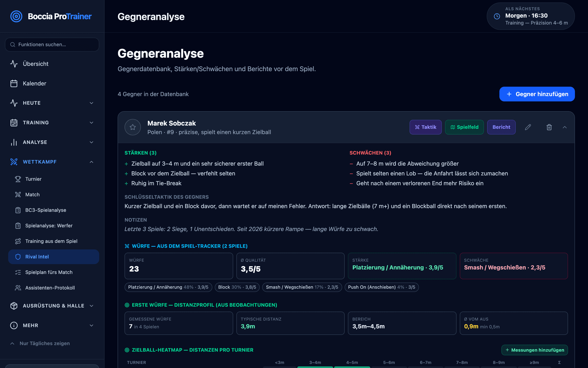Select the Platzierung / Annäherung 48% chip
Viewport: 588px width, 368px height.
point(168,287)
